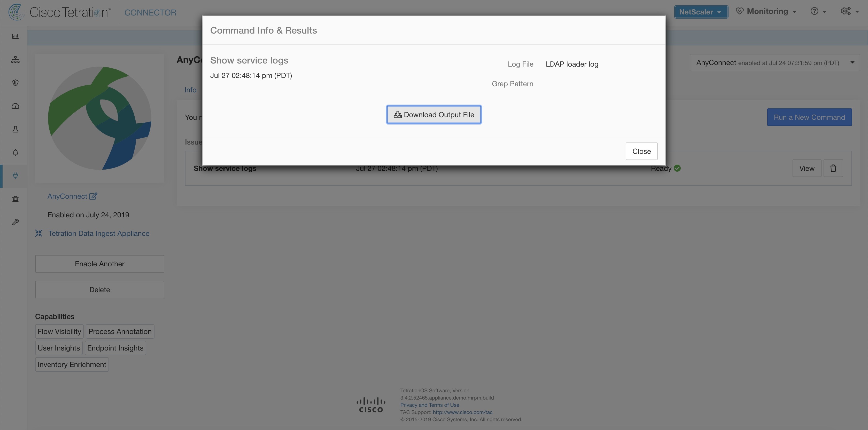
Task: Click the Cisco Tetration home icon
Action: coord(15,12)
